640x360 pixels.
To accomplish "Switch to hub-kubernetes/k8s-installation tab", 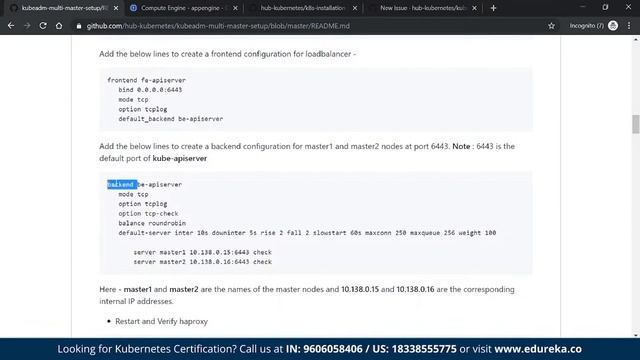I will 302,8.
